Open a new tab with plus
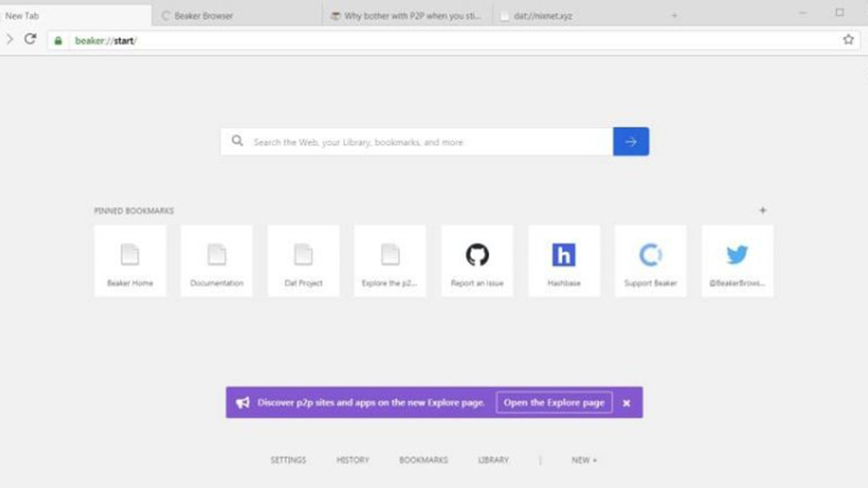Viewport: 868px width, 488px height. point(674,16)
